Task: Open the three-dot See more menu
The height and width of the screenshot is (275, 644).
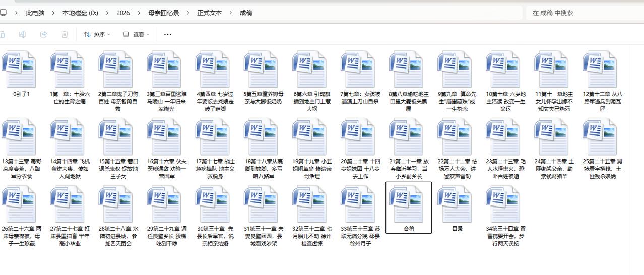Action: pyautogui.click(x=168, y=35)
